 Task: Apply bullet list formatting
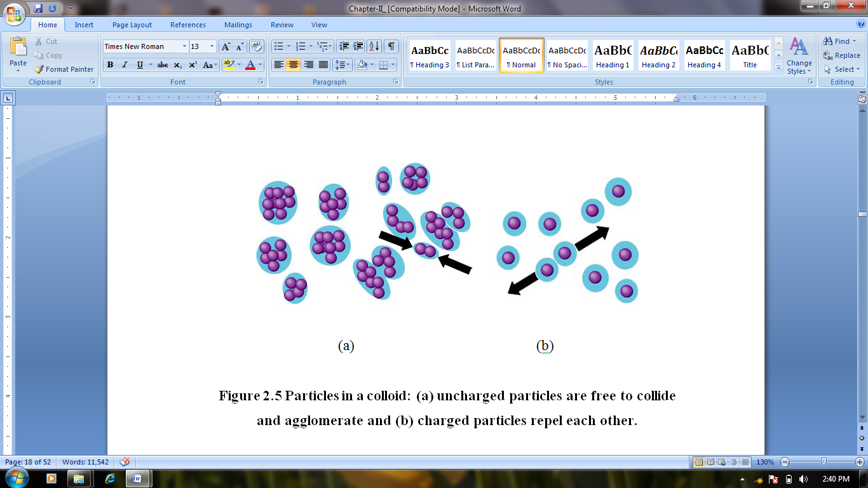click(x=278, y=46)
